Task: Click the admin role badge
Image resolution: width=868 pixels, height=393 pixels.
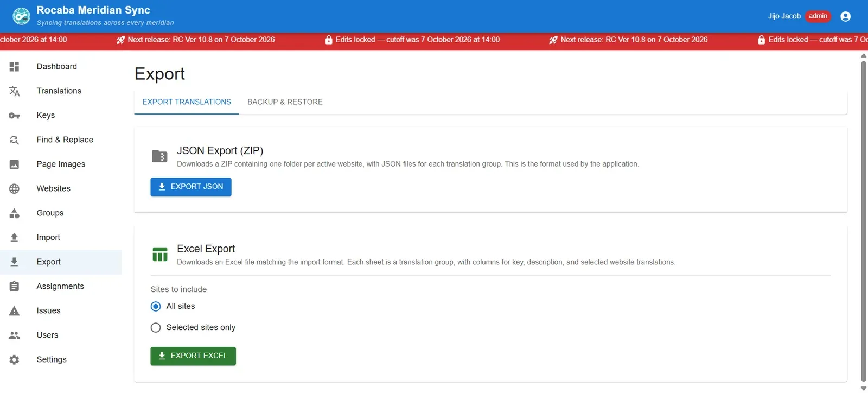Action: click(x=818, y=16)
